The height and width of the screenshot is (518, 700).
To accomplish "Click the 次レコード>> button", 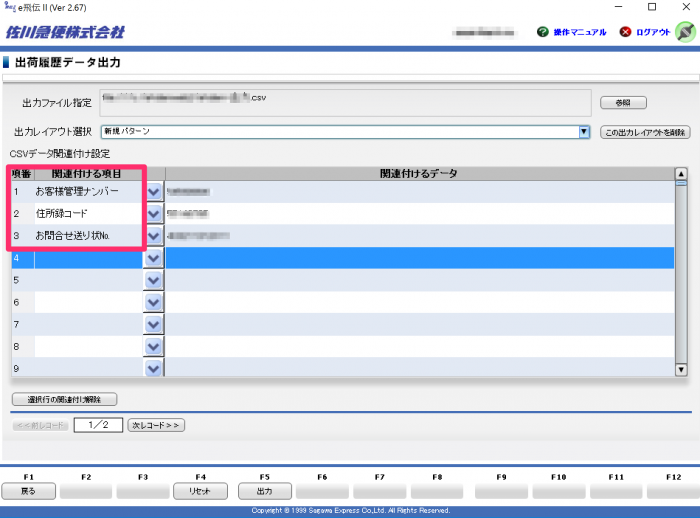I will pyautogui.click(x=156, y=426).
